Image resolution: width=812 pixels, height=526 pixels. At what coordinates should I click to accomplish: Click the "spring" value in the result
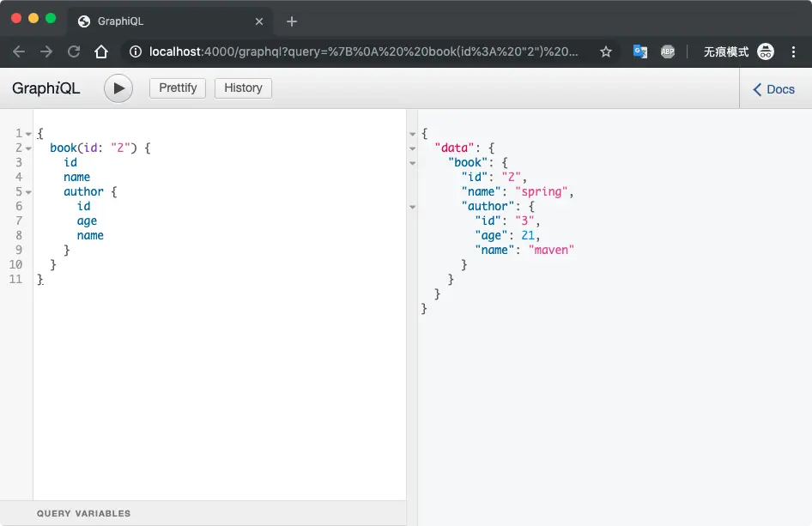point(541,191)
